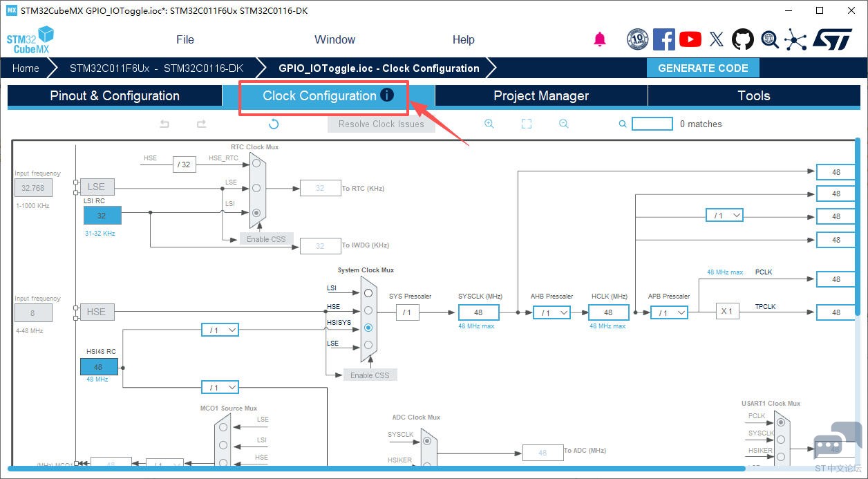Click the GENERATE CODE button
Image resolution: width=868 pixels, height=479 pixels.
click(x=703, y=68)
